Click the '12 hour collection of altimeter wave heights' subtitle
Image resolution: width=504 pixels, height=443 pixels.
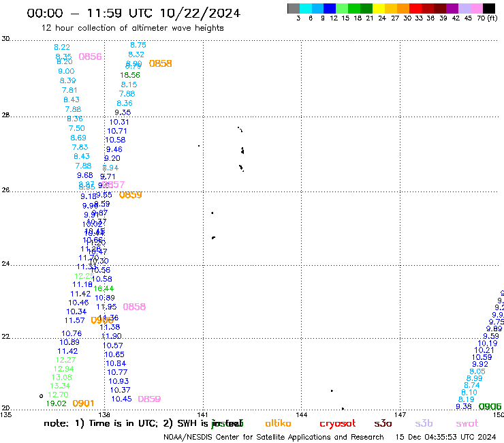132,28
